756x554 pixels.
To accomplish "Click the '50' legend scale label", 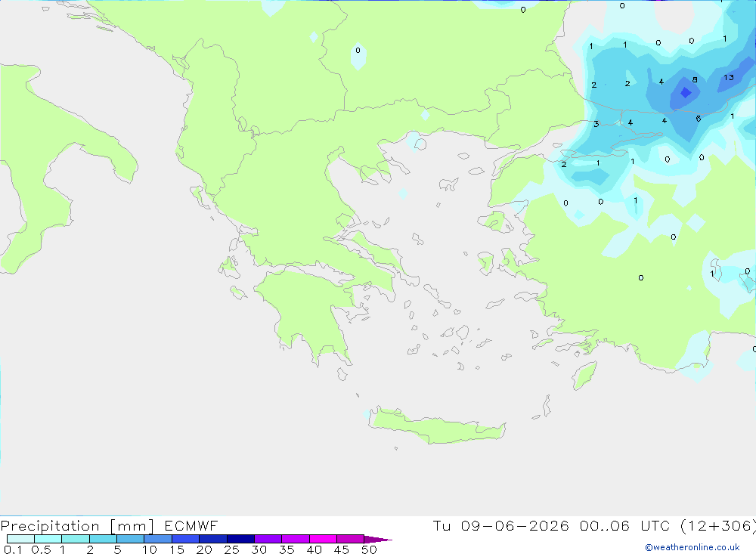I will pos(369,549).
